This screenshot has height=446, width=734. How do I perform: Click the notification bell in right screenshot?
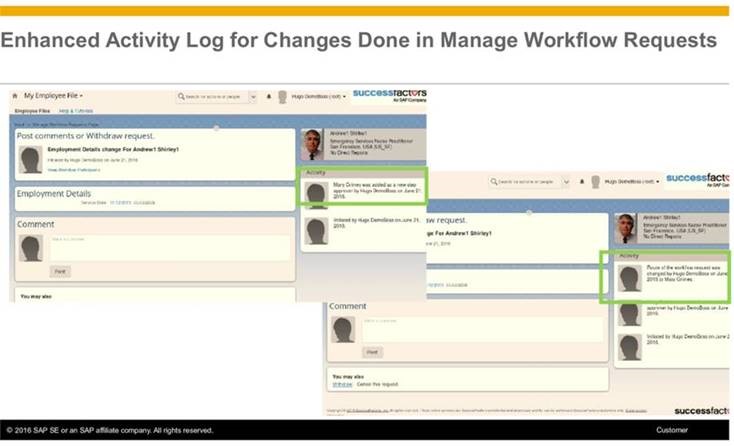pyautogui.click(x=582, y=182)
